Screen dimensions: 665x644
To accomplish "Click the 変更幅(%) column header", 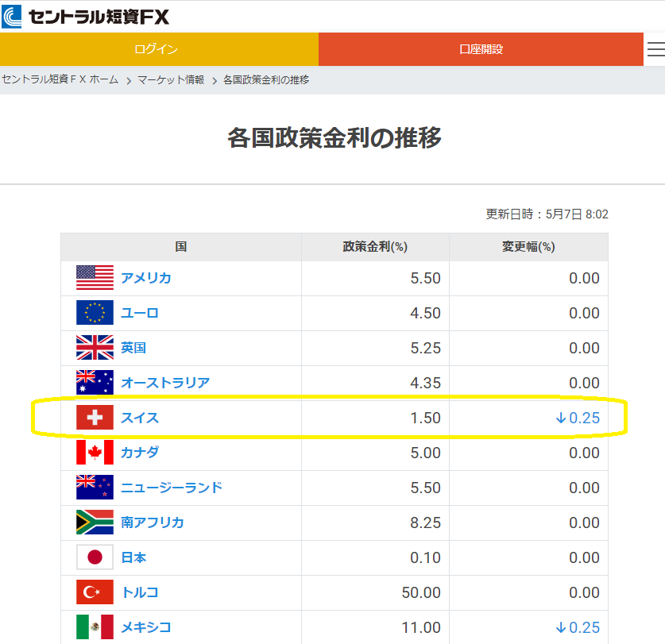I will tap(528, 247).
